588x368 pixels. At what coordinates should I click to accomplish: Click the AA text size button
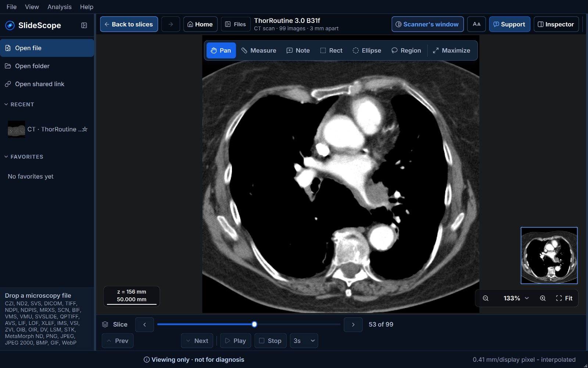pos(476,24)
